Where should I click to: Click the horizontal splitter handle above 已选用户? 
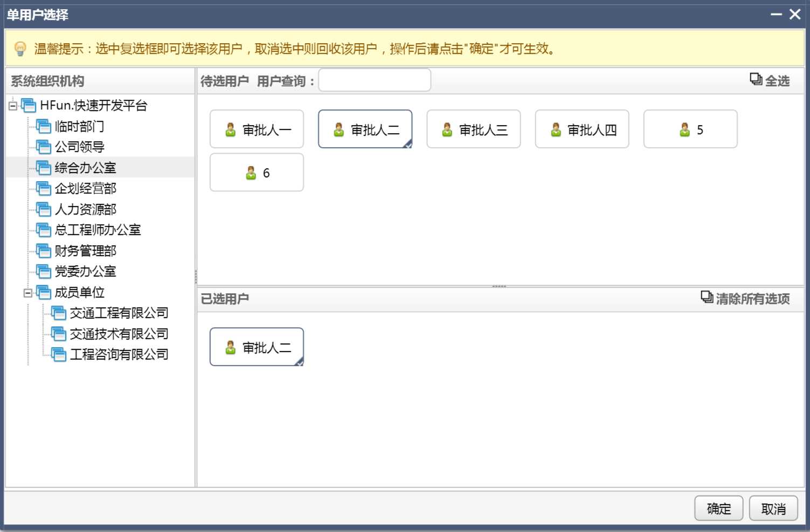tap(499, 286)
